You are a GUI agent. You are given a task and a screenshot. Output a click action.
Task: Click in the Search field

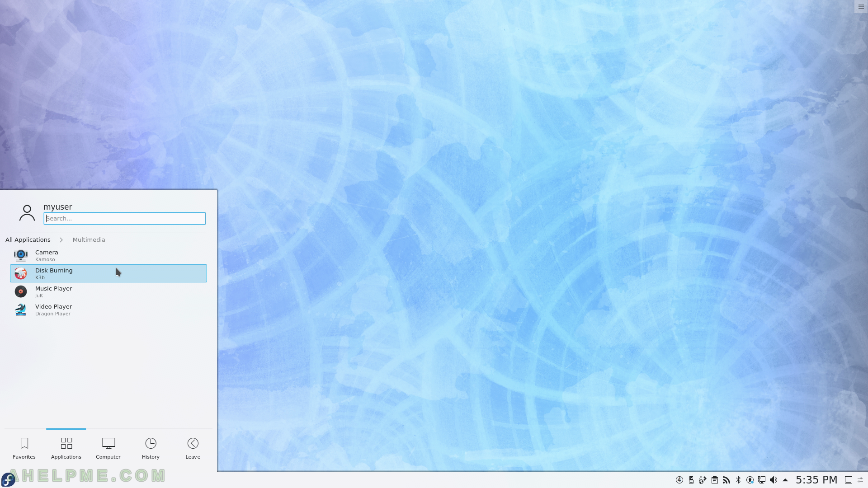click(x=125, y=218)
